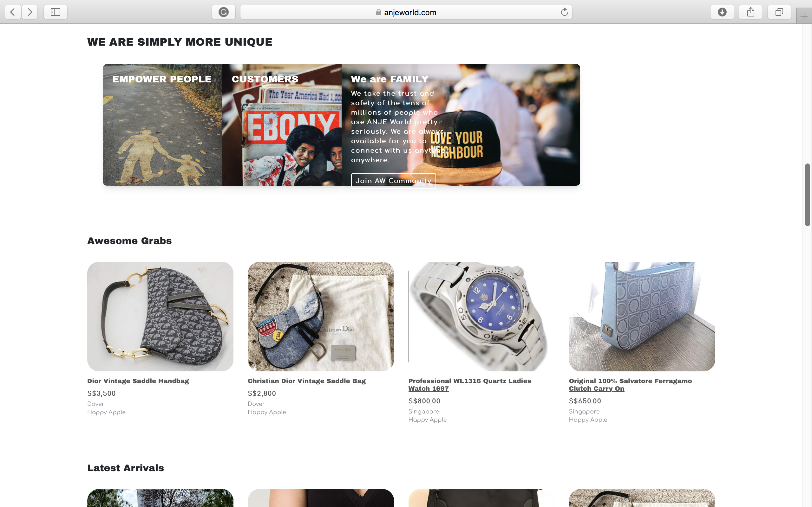Click the blue TAG Heuer watch thumbnail
The image size is (812, 507).
[x=481, y=316]
